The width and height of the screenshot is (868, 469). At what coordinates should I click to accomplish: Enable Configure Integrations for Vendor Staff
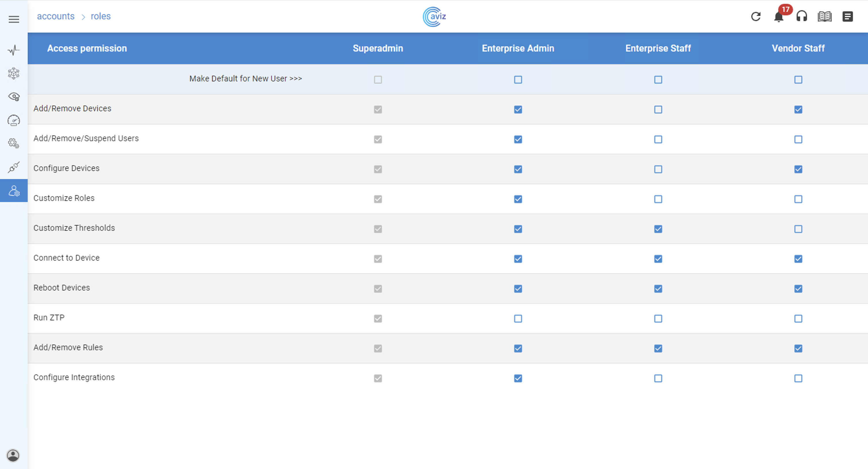[798, 378]
